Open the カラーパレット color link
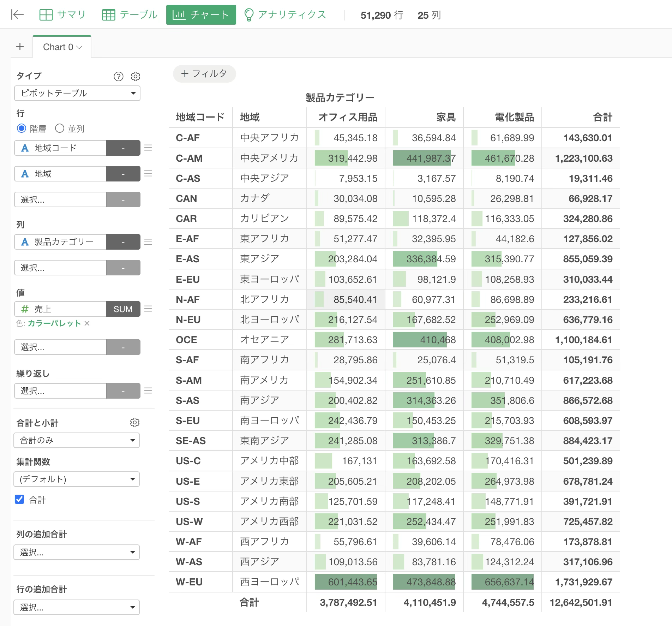The width and height of the screenshot is (672, 626). click(x=54, y=323)
